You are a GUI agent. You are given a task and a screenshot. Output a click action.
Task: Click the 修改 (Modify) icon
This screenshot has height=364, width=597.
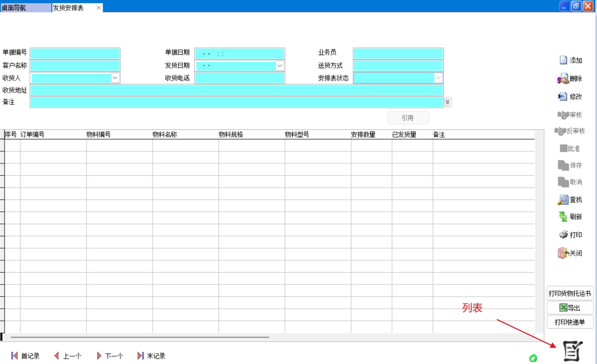tap(563, 97)
